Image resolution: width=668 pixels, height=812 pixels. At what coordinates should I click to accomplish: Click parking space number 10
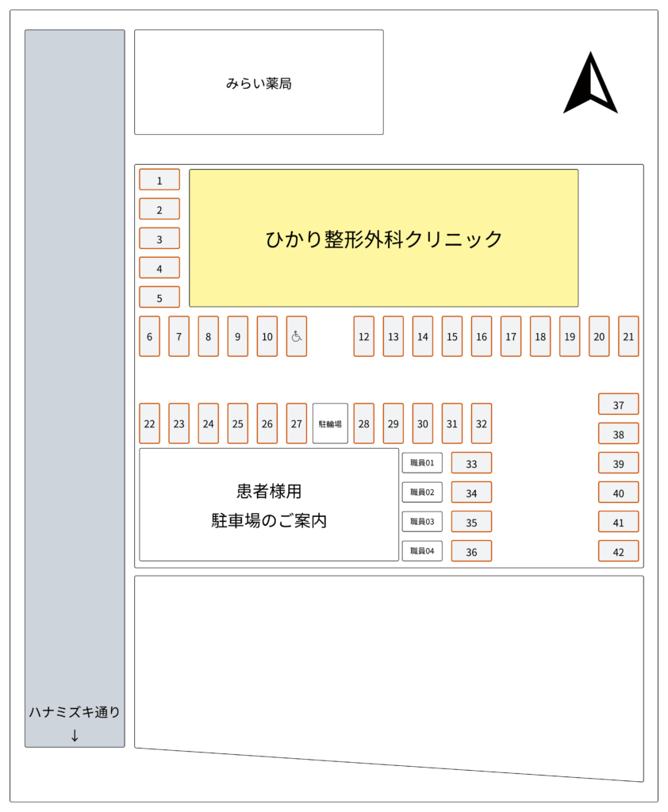point(267,336)
